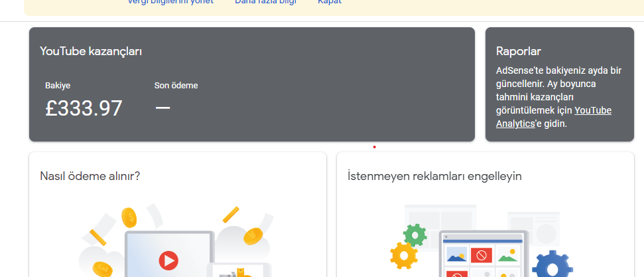Open the Vergi bilgilerini yönet link
644x277 pixels.
(170, 1)
